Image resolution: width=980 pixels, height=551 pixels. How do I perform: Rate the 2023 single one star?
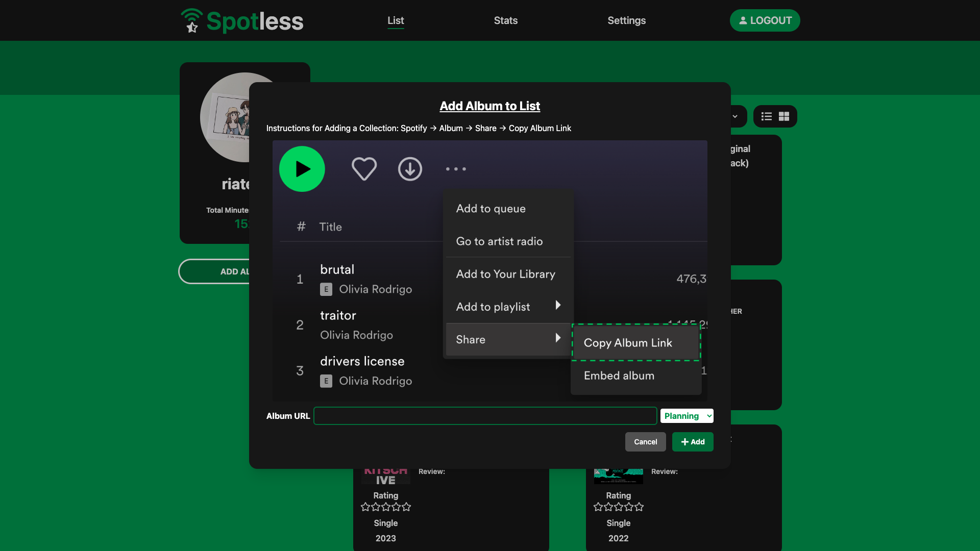pos(365,507)
